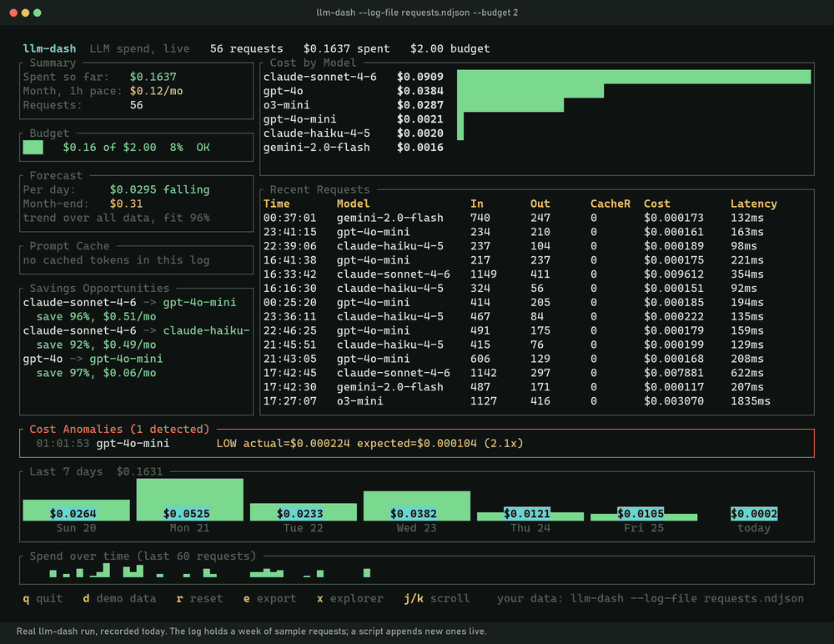Select the e export shortcut
The height and width of the screenshot is (644, 834).
(x=269, y=598)
